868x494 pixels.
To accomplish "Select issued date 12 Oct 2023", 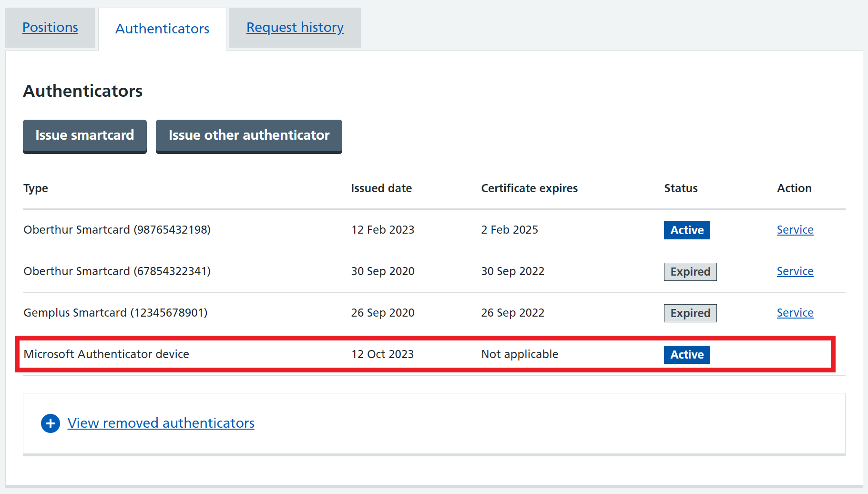I will [383, 354].
